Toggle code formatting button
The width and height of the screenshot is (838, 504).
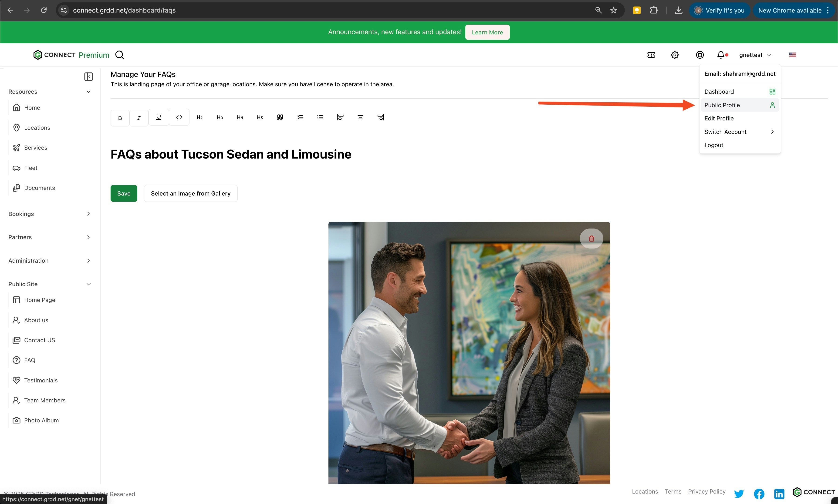pos(179,117)
